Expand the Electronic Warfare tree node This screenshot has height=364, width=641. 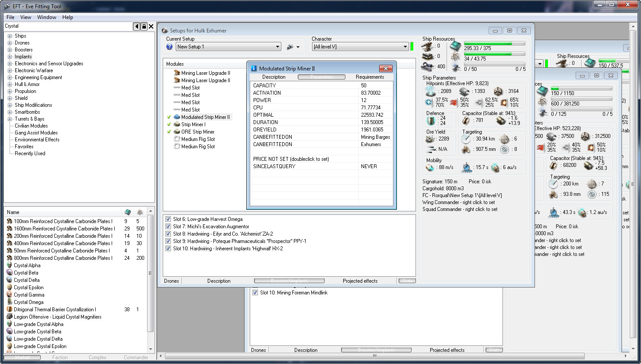(x=10, y=70)
